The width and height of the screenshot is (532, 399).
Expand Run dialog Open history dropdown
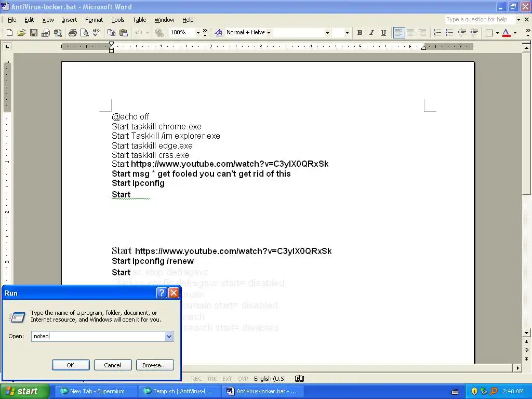click(x=169, y=336)
